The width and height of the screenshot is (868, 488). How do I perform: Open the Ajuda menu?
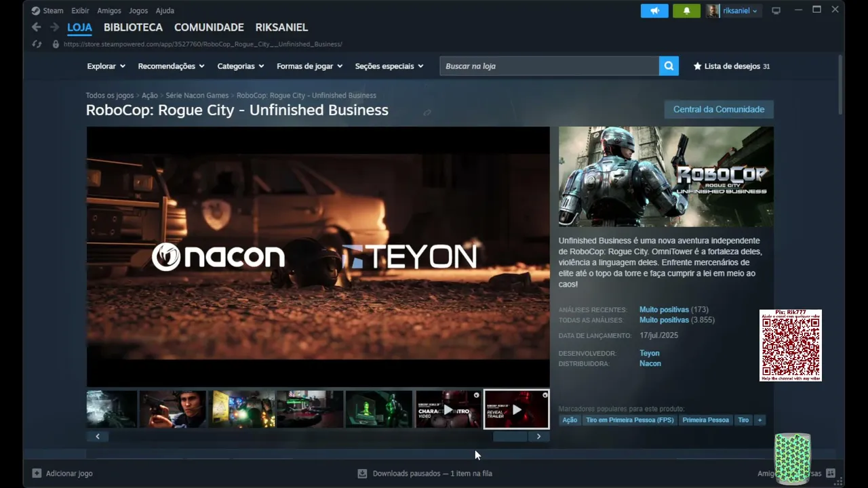(x=165, y=11)
